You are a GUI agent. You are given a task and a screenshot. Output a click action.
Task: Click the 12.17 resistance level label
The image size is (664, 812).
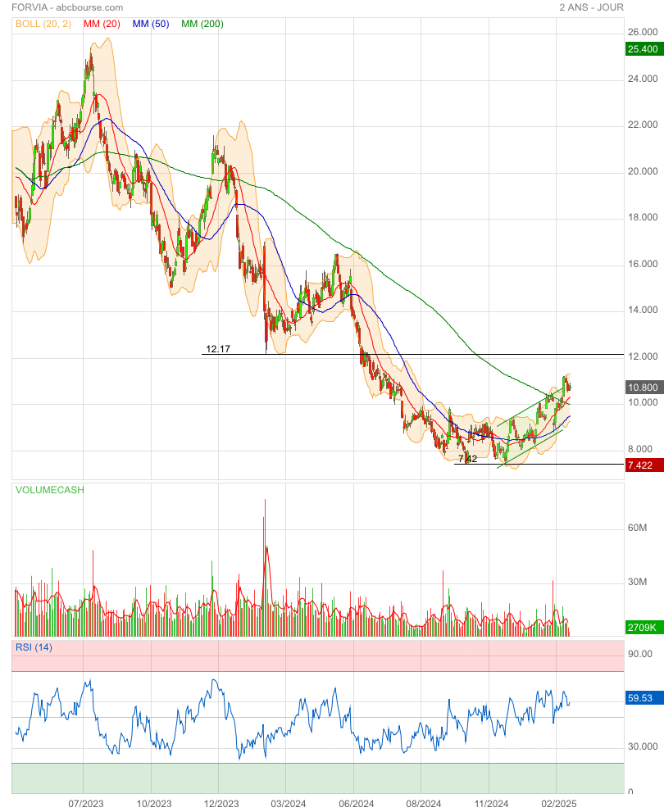pyautogui.click(x=218, y=349)
